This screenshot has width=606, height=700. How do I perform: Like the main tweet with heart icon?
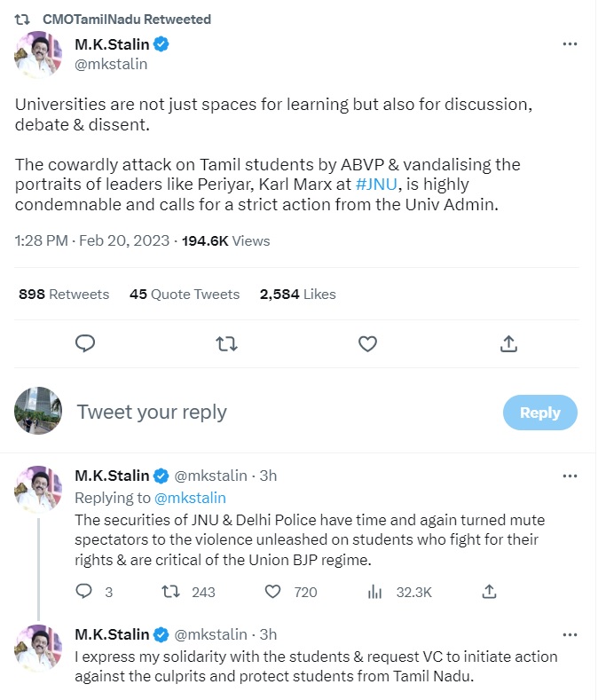point(367,343)
